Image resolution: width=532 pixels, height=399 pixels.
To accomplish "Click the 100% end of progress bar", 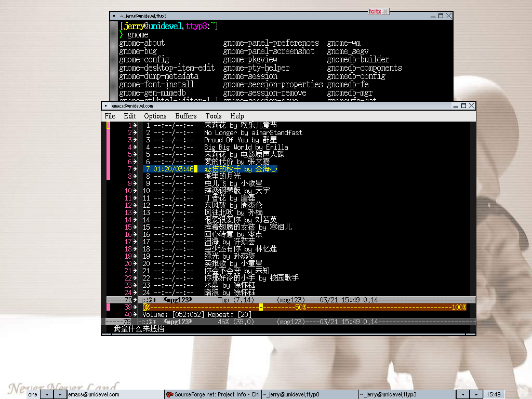I will coord(459,307).
